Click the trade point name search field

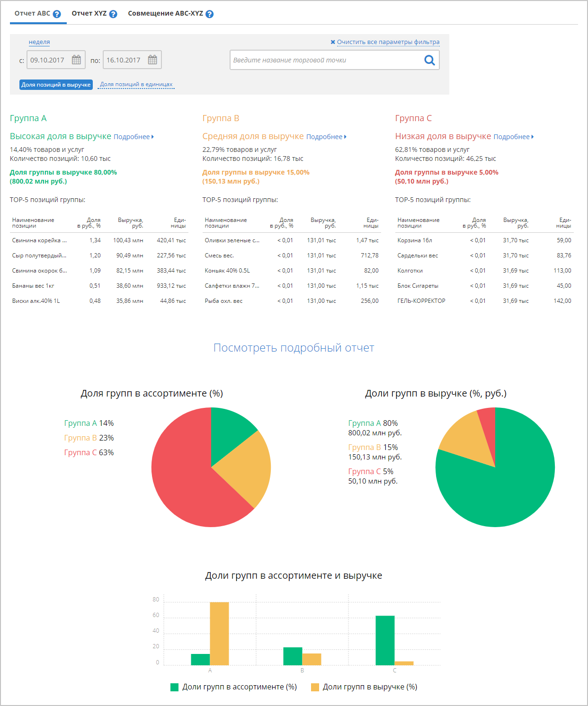(x=326, y=60)
